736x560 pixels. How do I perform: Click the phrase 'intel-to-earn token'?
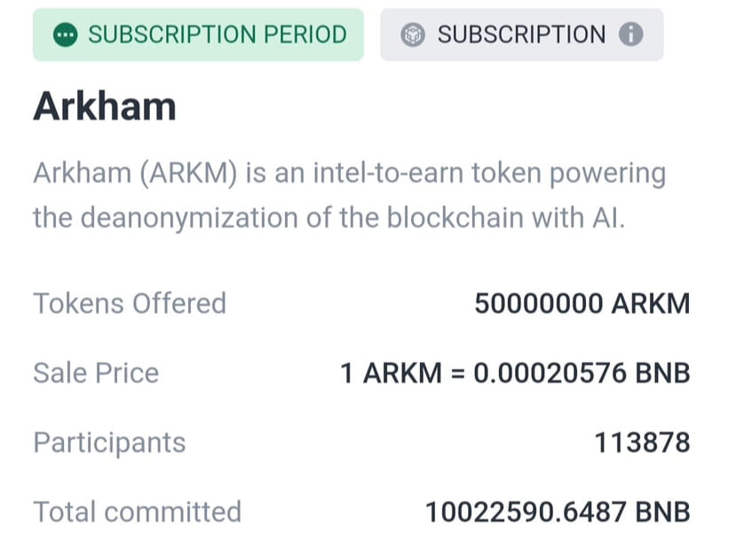pos(427,173)
